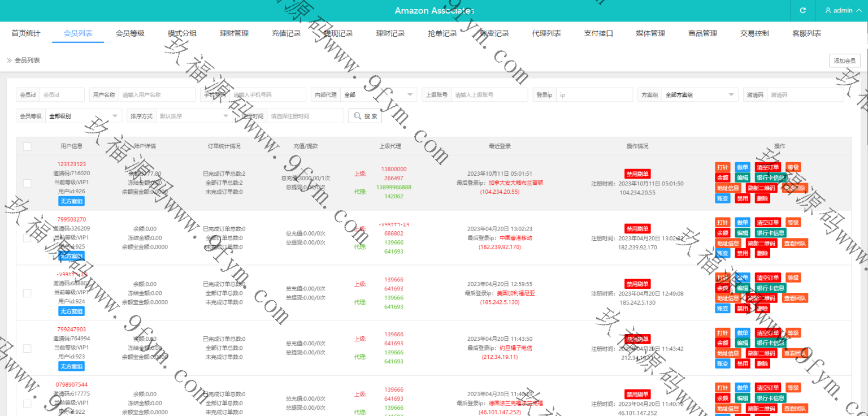Image resolution: width=868 pixels, height=416 pixels.
Task: Open the 方案组 dropdown list
Action: (700, 95)
